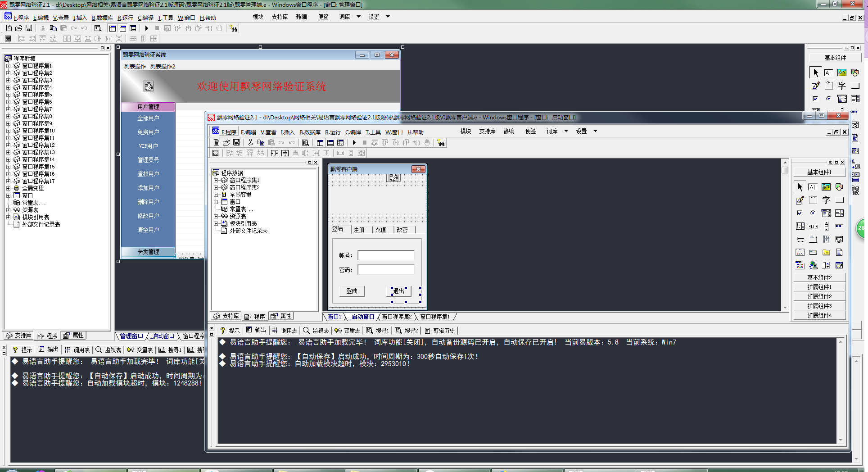Click 退出 button on 飘零客户端 form

tap(399, 291)
